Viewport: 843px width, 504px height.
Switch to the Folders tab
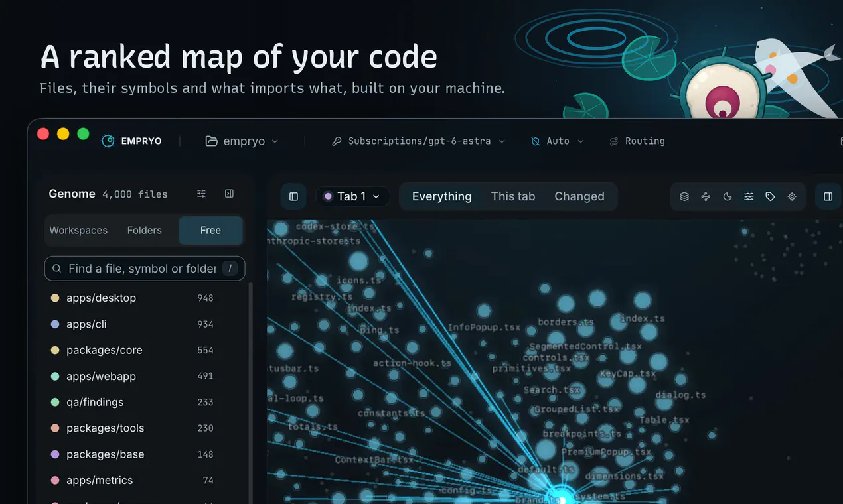(145, 231)
